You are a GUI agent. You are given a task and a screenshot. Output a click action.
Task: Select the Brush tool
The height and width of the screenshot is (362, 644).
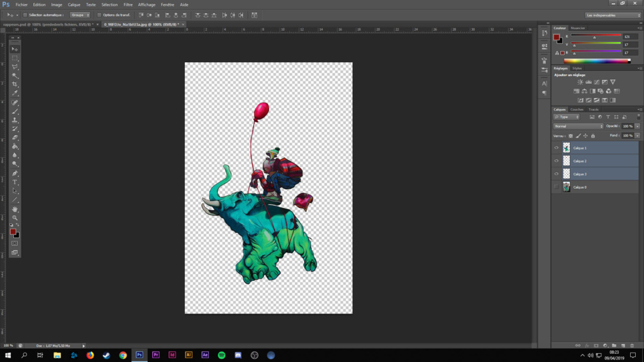coord(15,112)
